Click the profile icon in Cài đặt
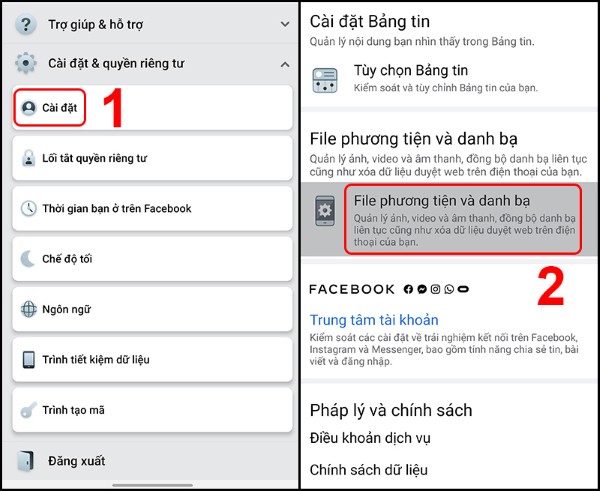Screen dimensions: 600x491 (29, 108)
